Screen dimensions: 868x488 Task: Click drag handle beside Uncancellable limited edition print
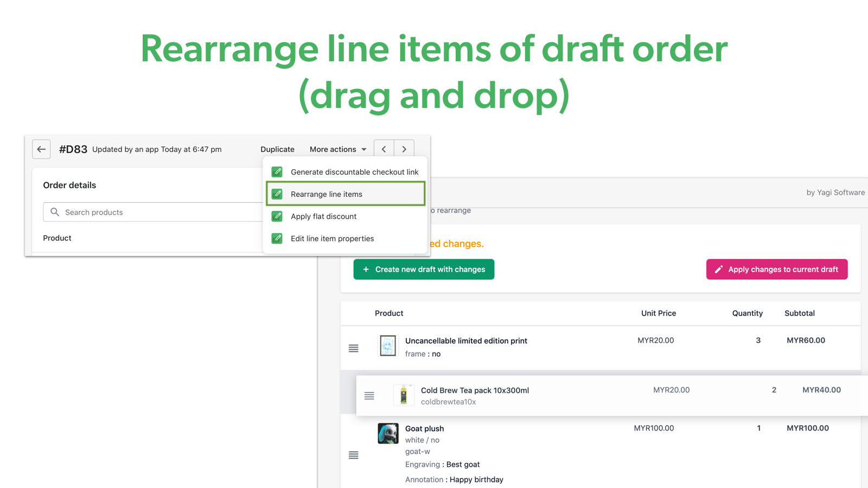click(354, 348)
